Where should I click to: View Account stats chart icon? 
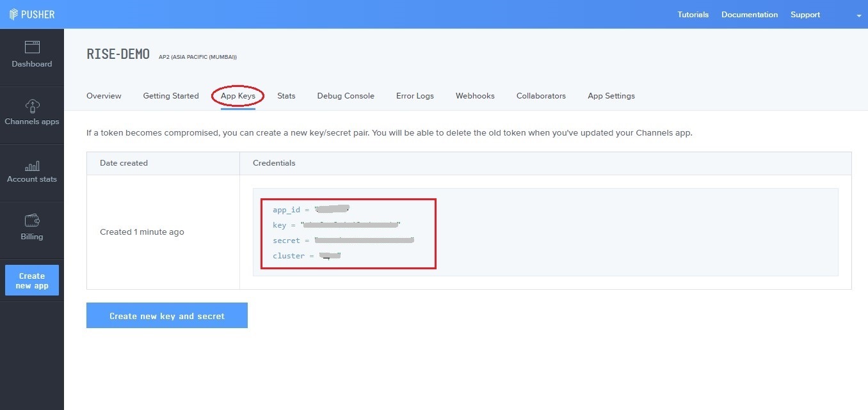(32, 166)
